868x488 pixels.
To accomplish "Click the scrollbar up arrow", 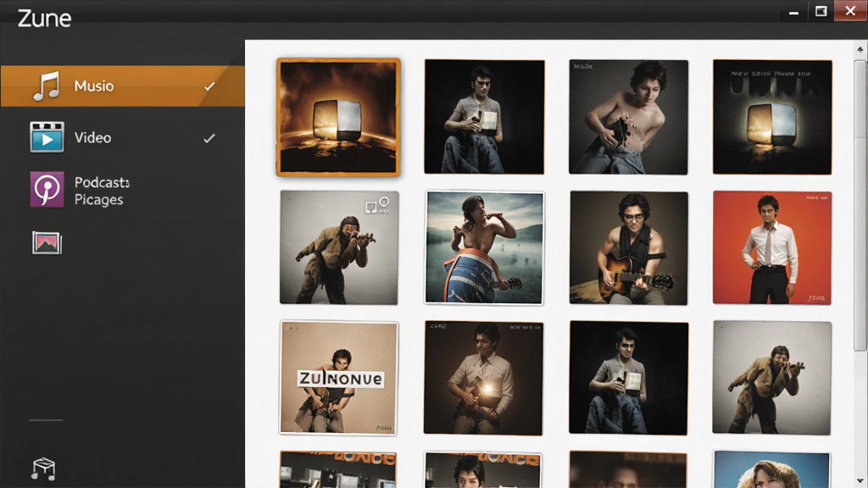I will click(860, 49).
